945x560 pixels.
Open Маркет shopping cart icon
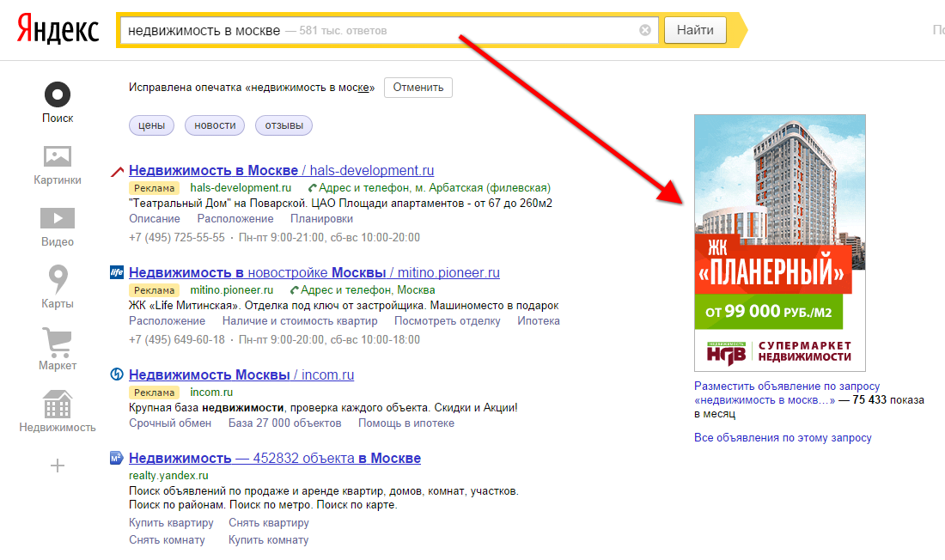(58, 342)
